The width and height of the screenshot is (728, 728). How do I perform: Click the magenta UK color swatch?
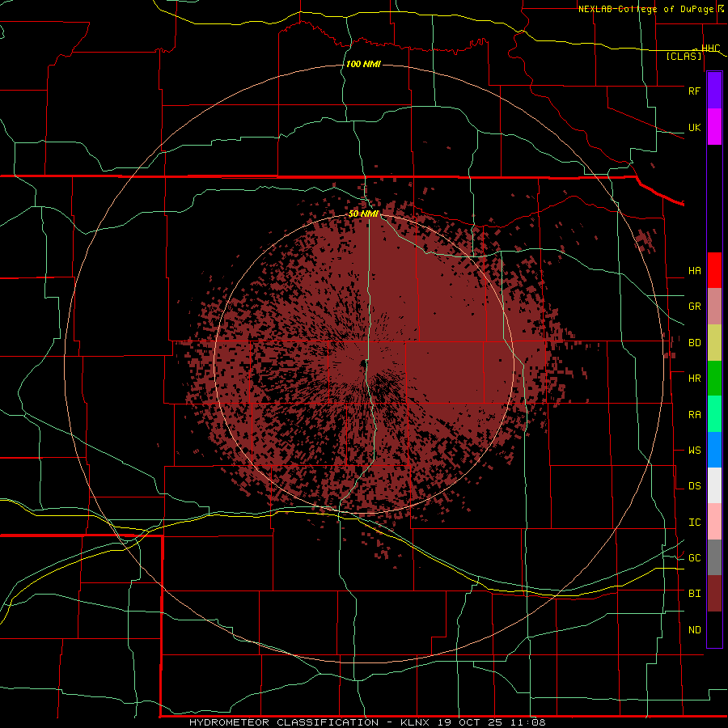(x=714, y=127)
